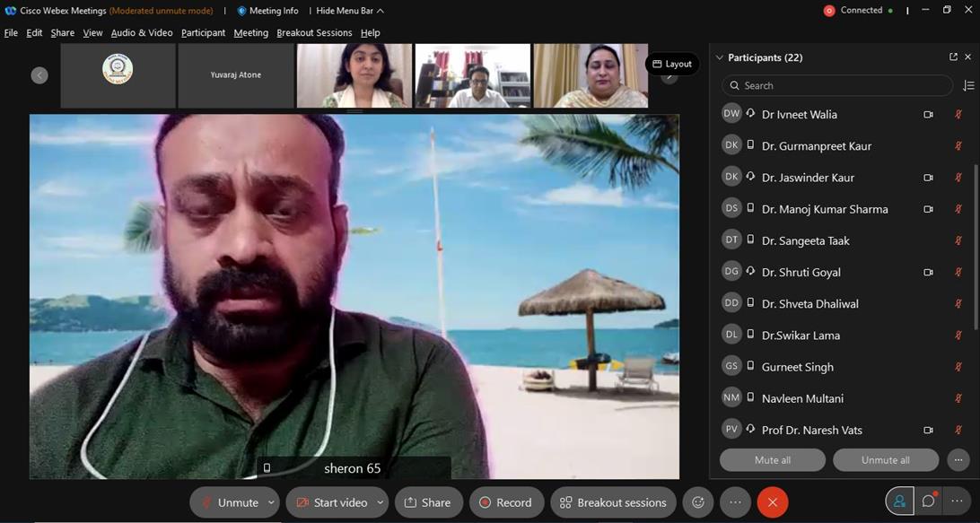The height and width of the screenshot is (523, 980).
Task: Click the participant Search field
Action: pos(836,85)
